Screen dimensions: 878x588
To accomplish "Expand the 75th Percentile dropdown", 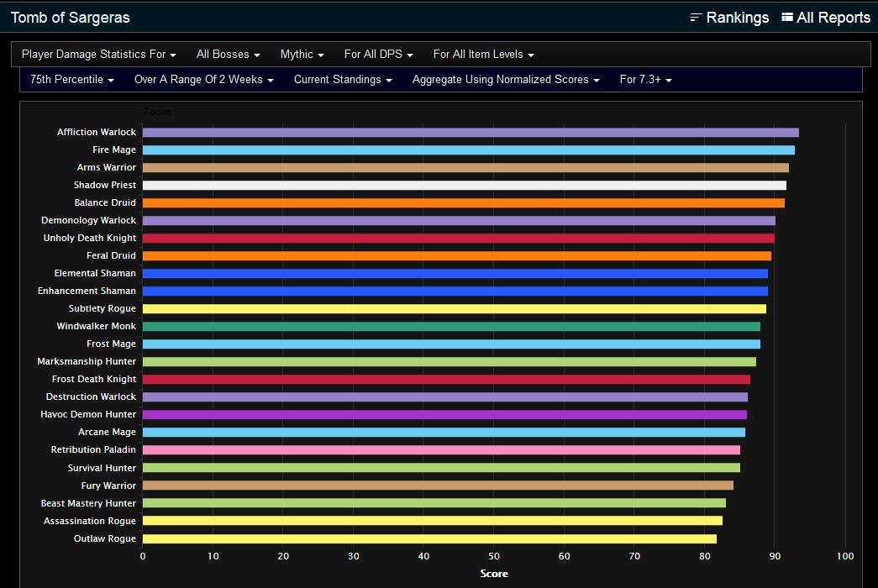I will point(71,80).
